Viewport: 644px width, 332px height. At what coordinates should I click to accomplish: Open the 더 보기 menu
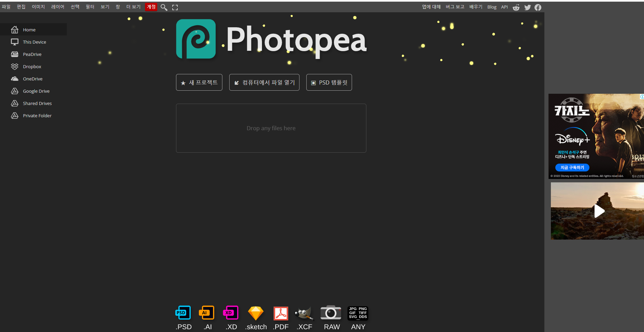point(133,7)
